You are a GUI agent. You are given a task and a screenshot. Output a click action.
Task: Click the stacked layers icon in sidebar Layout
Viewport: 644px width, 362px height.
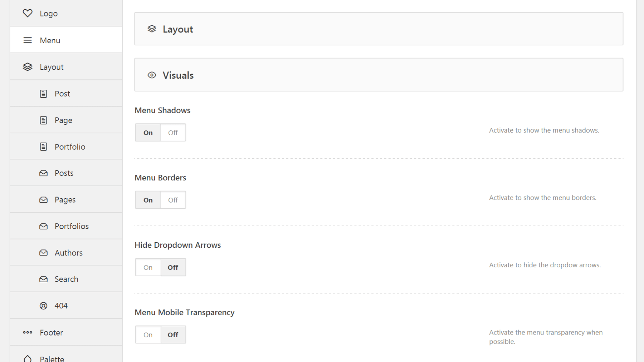tap(28, 67)
